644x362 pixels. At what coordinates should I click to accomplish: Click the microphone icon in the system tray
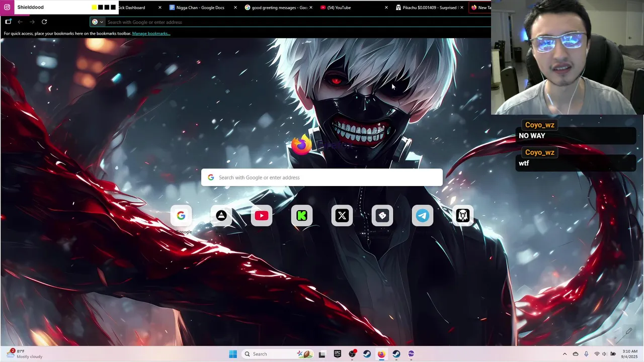coord(586,354)
